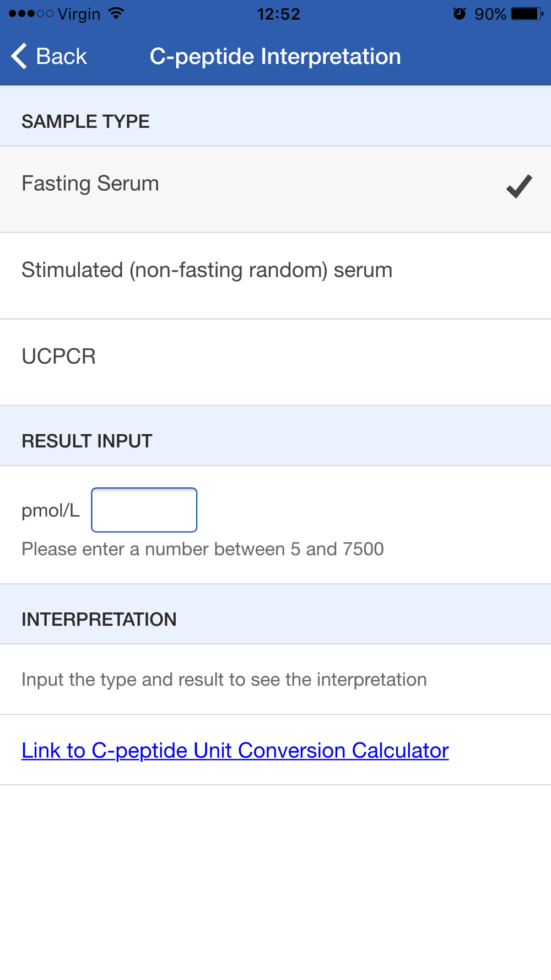
Task: Tap the Back chevron arrow icon
Action: click(19, 56)
